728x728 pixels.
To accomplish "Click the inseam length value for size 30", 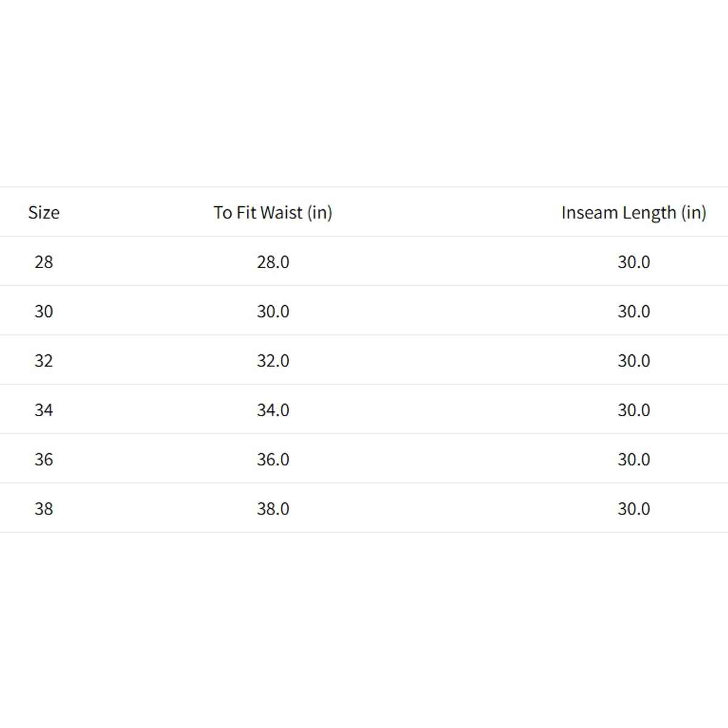I will tap(633, 311).
